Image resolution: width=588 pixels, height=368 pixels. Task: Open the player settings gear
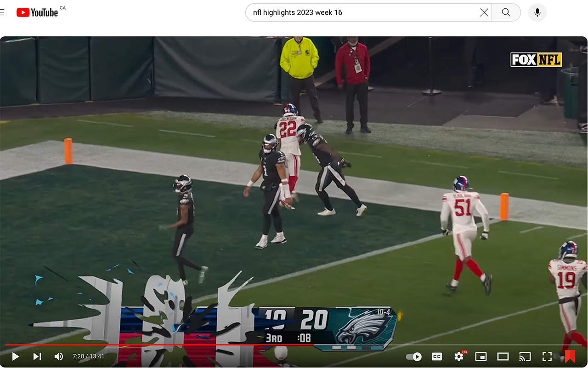pyautogui.click(x=459, y=356)
